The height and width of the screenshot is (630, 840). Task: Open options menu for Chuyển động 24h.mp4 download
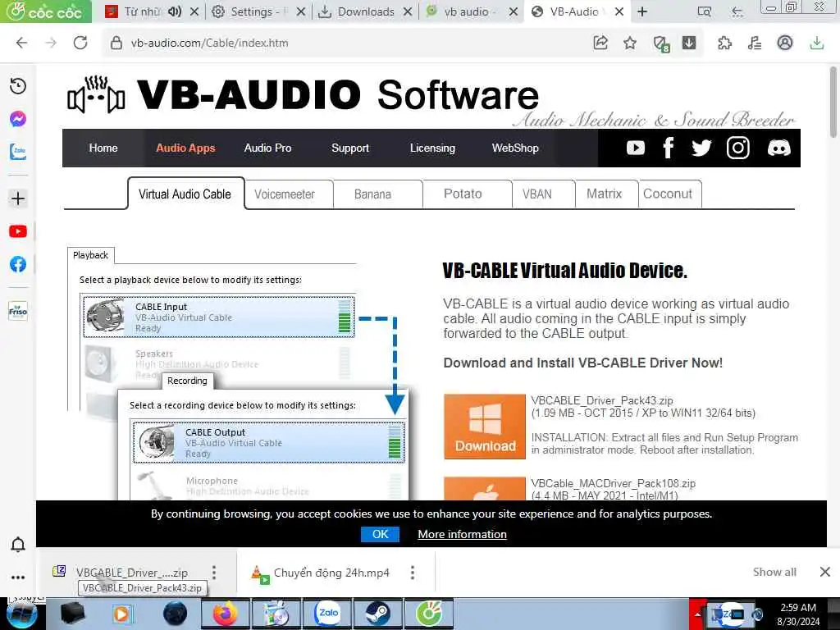[413, 573]
